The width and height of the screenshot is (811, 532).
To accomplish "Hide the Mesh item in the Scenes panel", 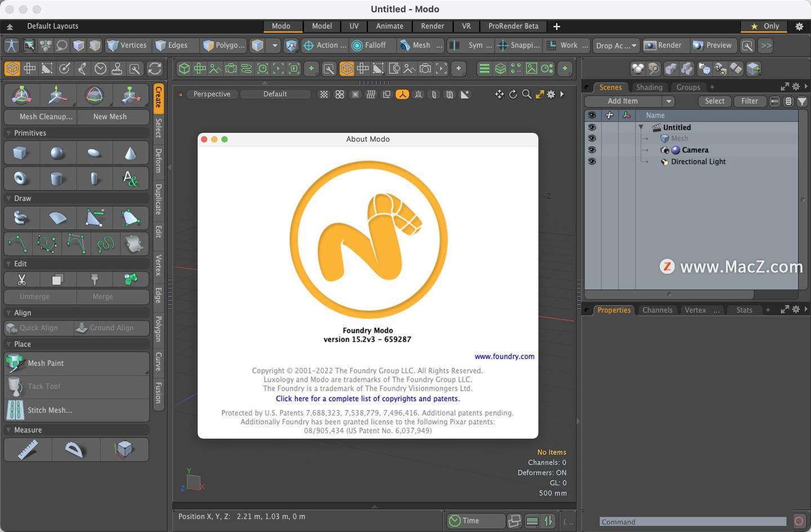I will 592,138.
